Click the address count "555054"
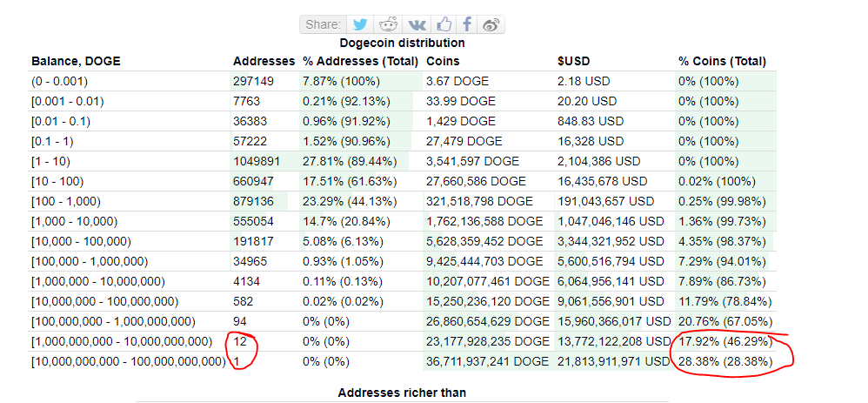This screenshot has width=868, height=403. click(254, 222)
